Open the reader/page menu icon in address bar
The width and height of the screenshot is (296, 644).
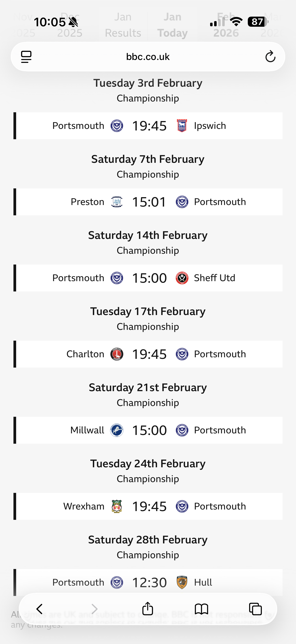pyautogui.click(x=26, y=57)
